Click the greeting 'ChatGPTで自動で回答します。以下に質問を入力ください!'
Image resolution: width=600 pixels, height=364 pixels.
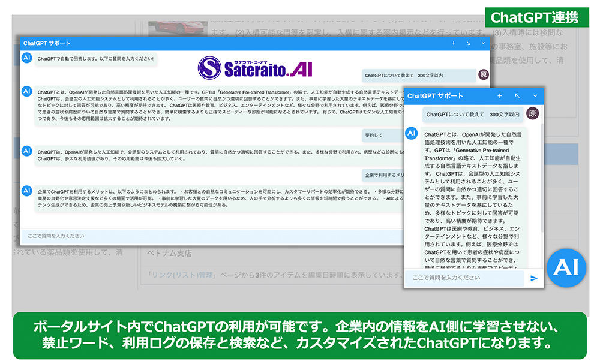pyautogui.click(x=95, y=59)
